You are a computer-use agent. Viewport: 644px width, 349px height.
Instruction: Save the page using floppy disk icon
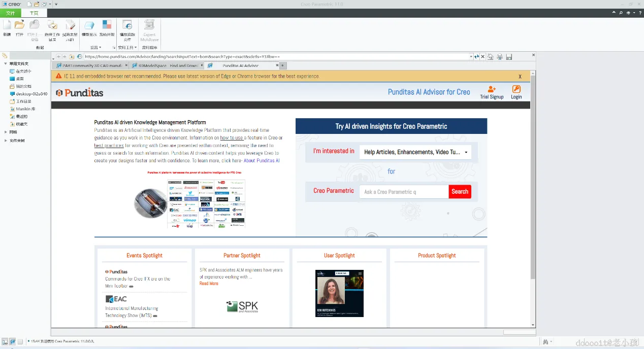509,57
